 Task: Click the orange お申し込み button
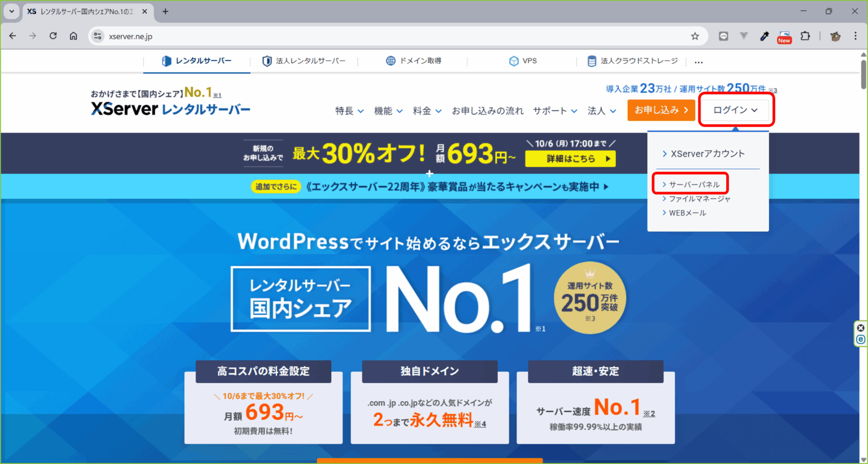[661, 110]
